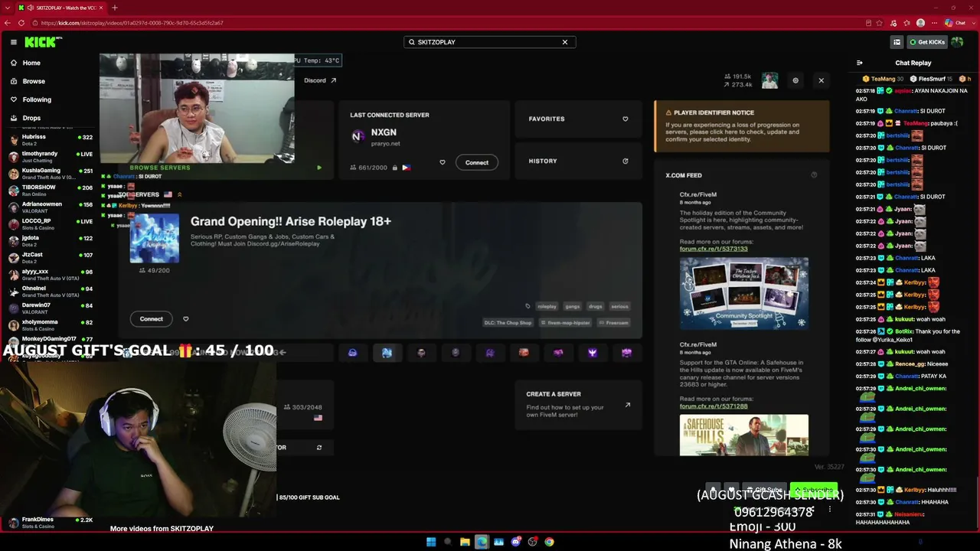
Task: Open File Explorer from the taskbar
Action: click(x=465, y=542)
